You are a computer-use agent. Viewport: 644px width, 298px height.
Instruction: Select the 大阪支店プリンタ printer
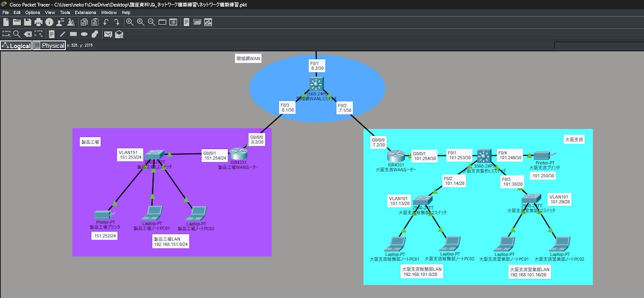click(x=543, y=155)
